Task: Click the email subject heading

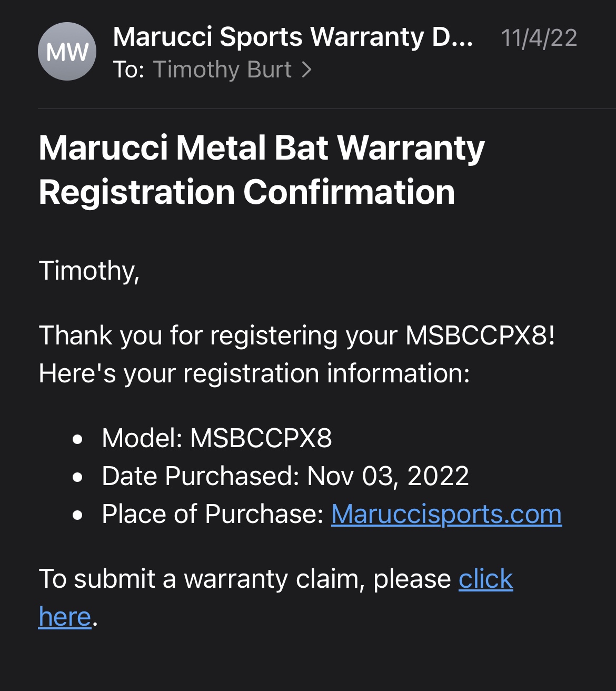Action: coord(261,148)
